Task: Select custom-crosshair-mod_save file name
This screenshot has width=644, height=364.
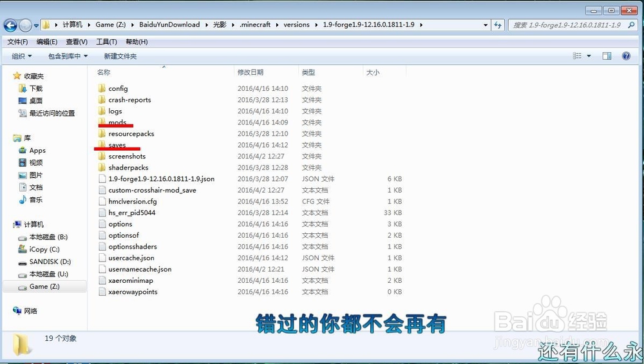Action: click(153, 190)
